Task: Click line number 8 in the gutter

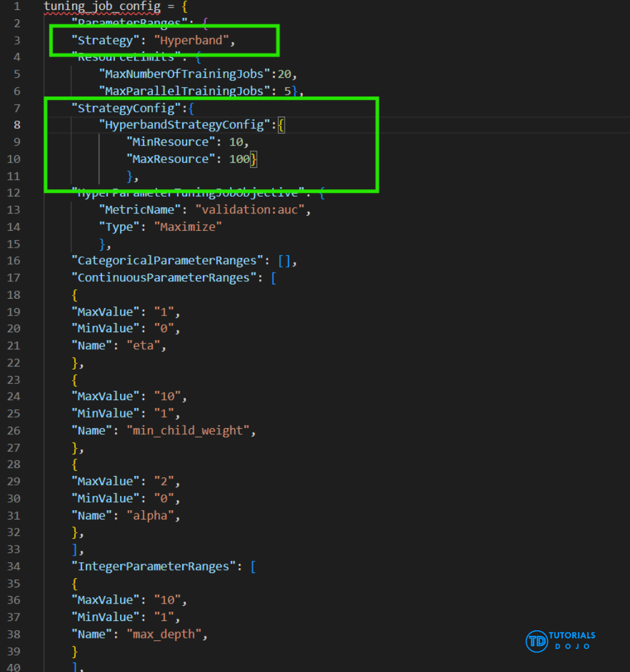Action: (17, 125)
